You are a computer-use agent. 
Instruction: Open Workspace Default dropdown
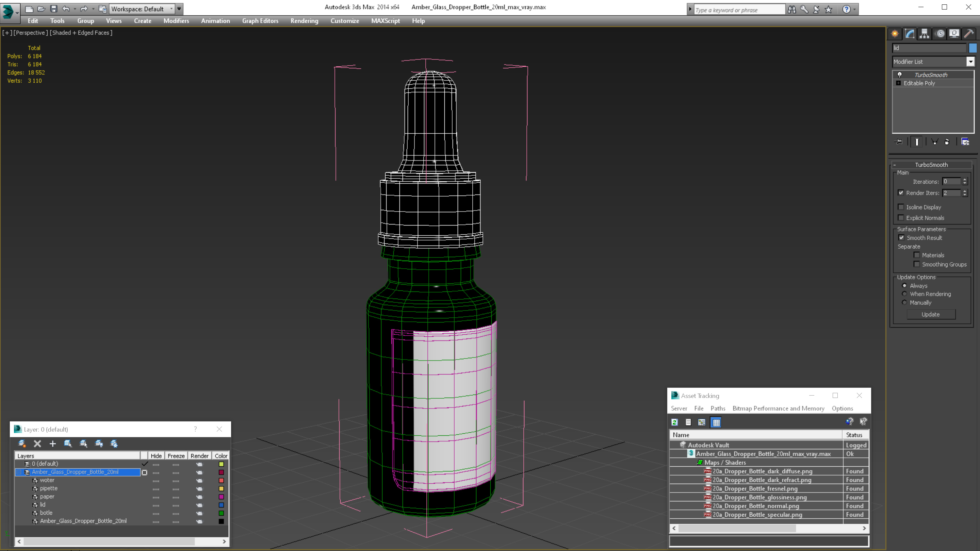coord(171,9)
